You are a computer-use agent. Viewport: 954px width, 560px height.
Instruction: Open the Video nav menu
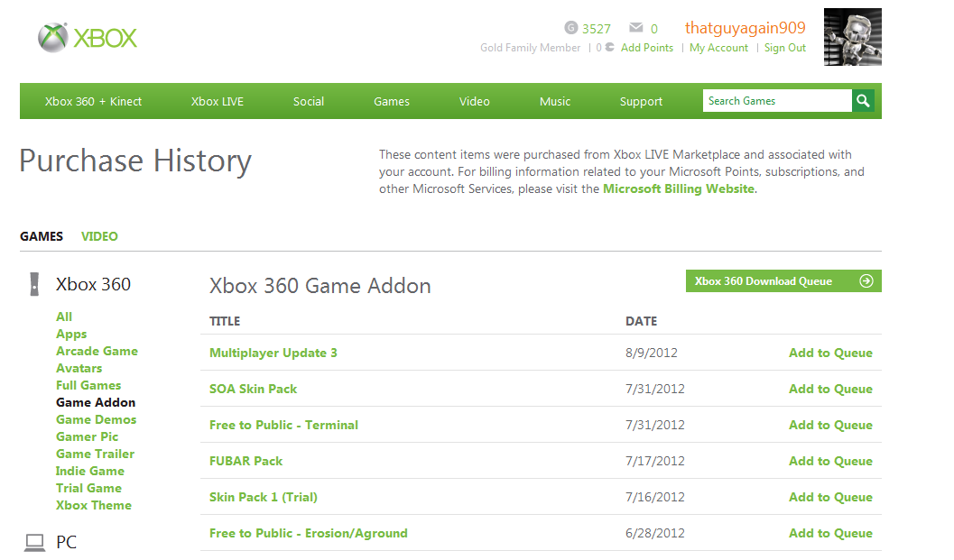[x=475, y=102]
